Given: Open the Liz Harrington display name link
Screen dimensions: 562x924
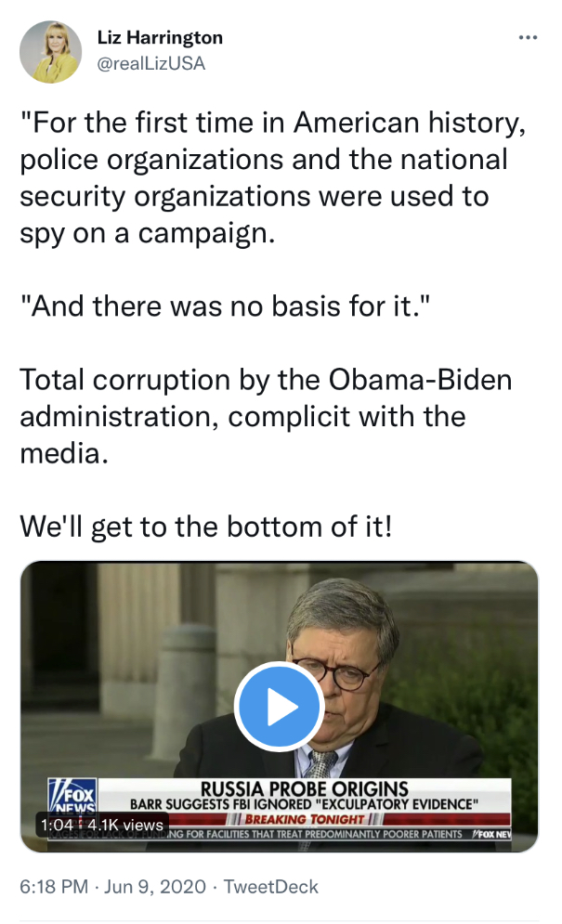Looking at the screenshot, I should pos(160,38).
